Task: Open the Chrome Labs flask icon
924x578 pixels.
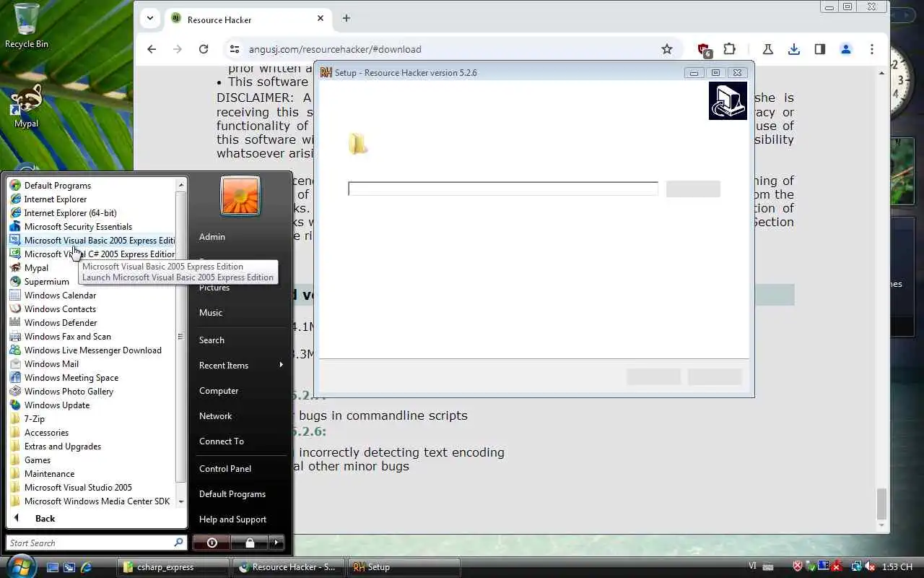Action: pos(768,49)
